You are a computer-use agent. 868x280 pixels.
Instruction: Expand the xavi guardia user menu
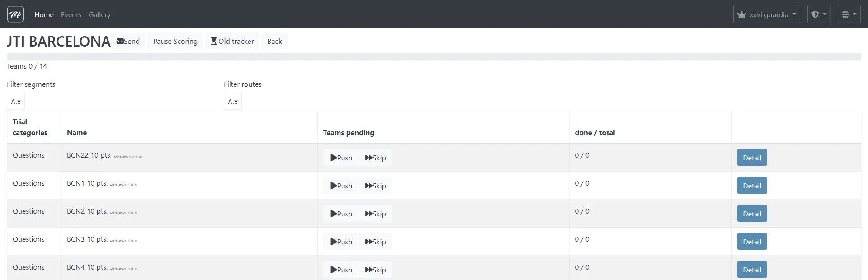click(x=766, y=14)
